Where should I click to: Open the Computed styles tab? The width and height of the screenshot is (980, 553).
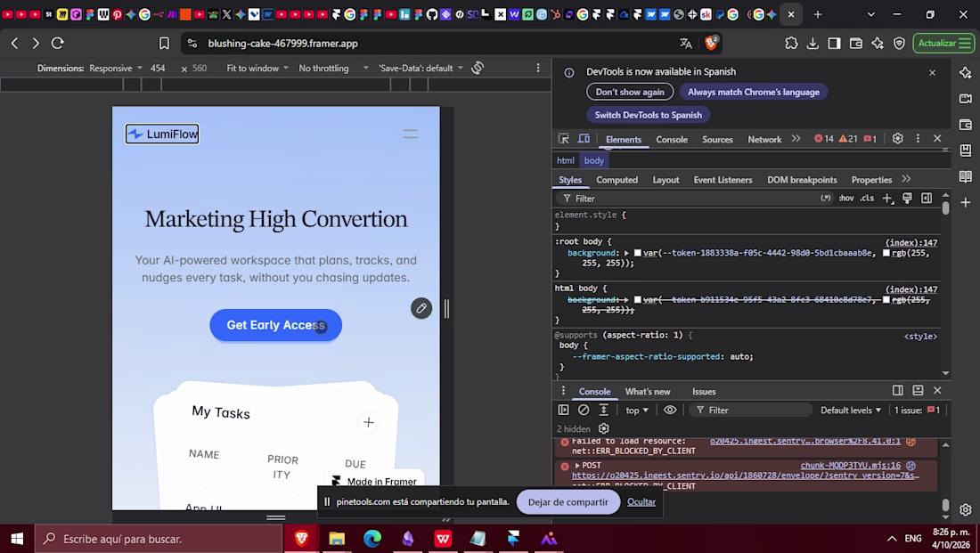617,180
